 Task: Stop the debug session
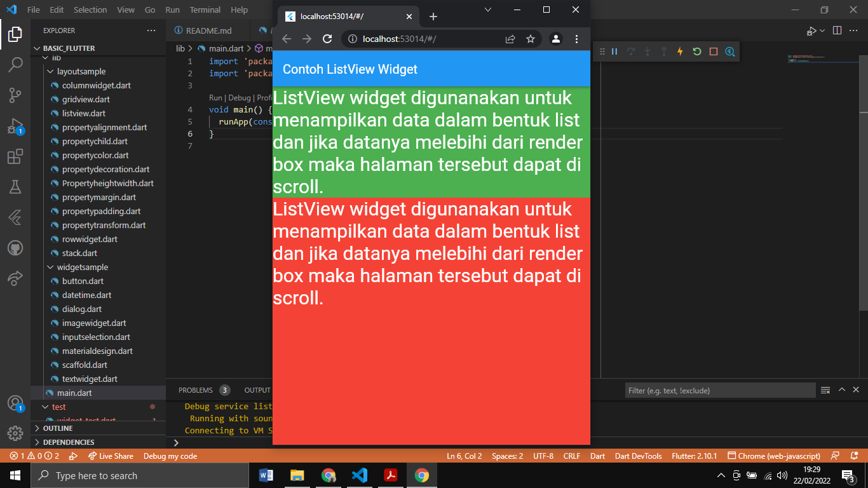pyautogui.click(x=713, y=51)
